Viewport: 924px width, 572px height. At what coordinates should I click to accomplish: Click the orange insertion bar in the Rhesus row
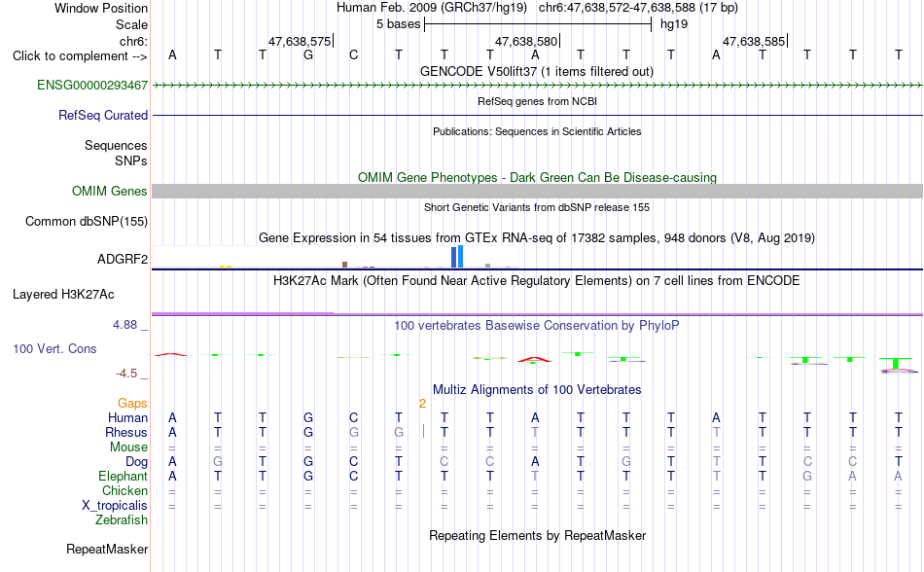point(423,432)
